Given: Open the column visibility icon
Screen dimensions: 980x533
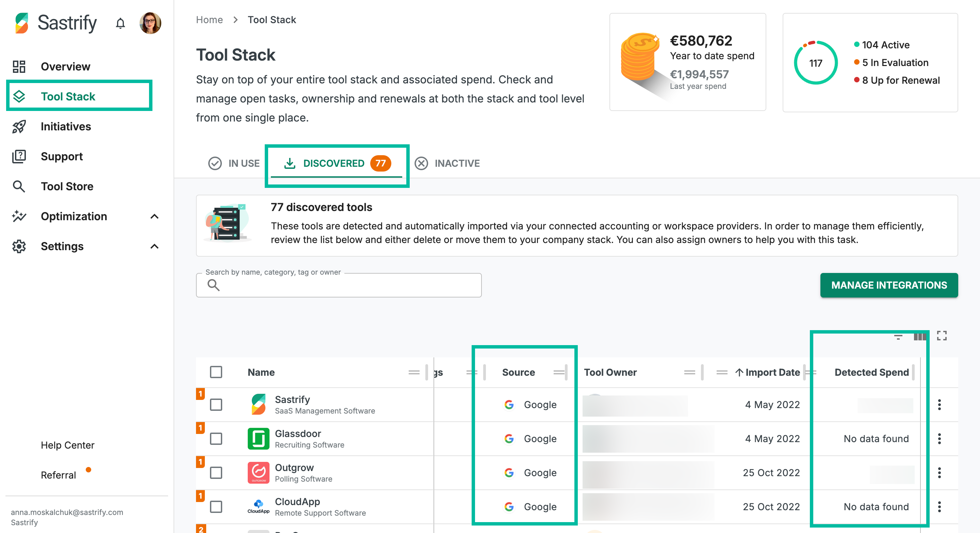Looking at the screenshot, I should coord(919,336).
